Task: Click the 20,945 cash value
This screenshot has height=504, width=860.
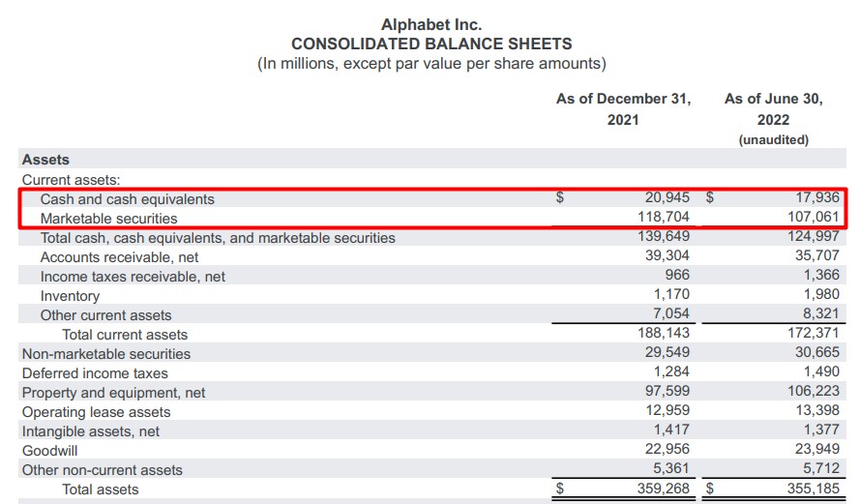Action: point(667,199)
